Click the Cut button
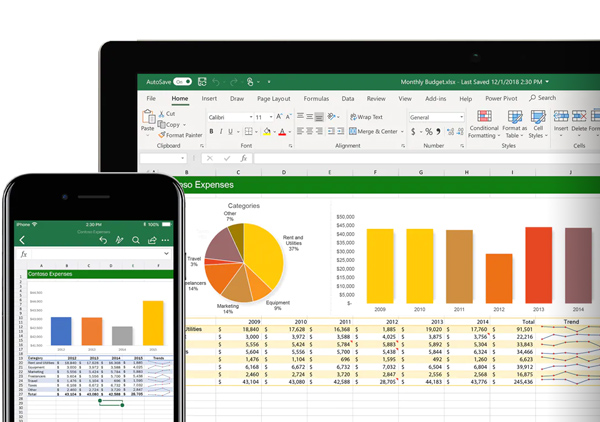The height and width of the screenshot is (422, 600). pyautogui.click(x=167, y=114)
